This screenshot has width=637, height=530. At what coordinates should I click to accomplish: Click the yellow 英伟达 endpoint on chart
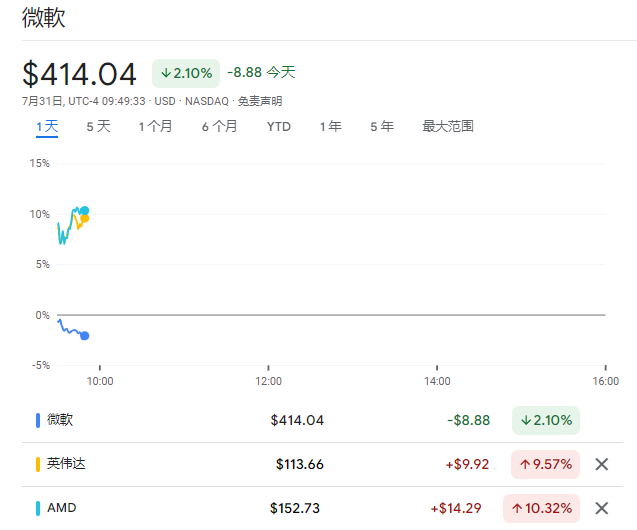click(84, 219)
